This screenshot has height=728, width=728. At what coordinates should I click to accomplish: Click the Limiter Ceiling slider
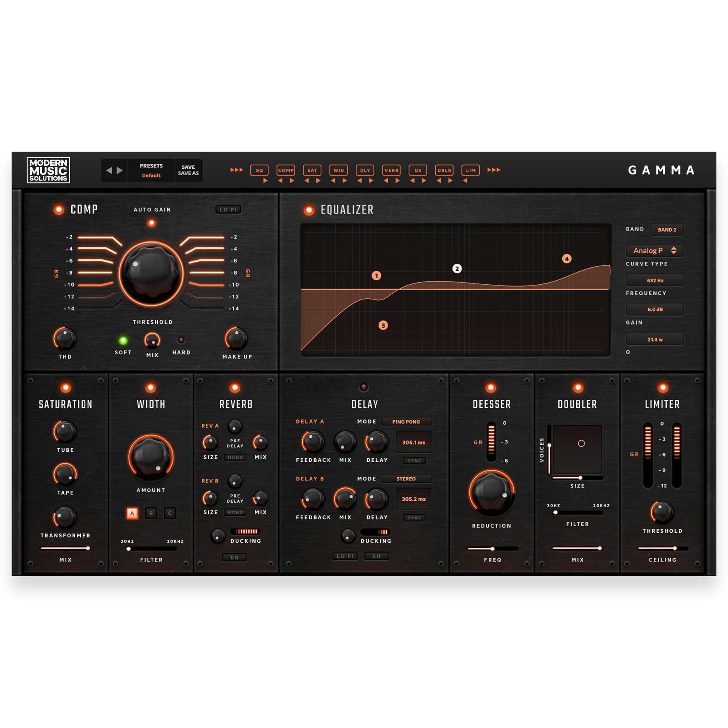coord(662,548)
